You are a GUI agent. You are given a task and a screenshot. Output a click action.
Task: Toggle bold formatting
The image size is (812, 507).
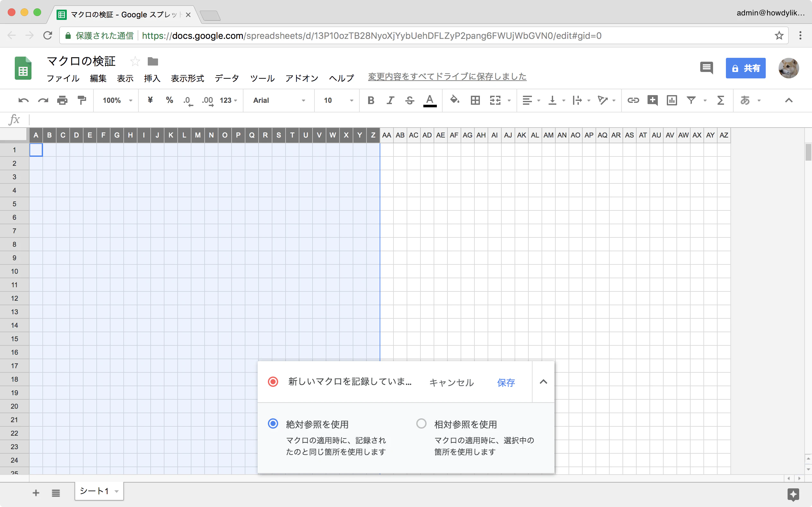point(371,100)
